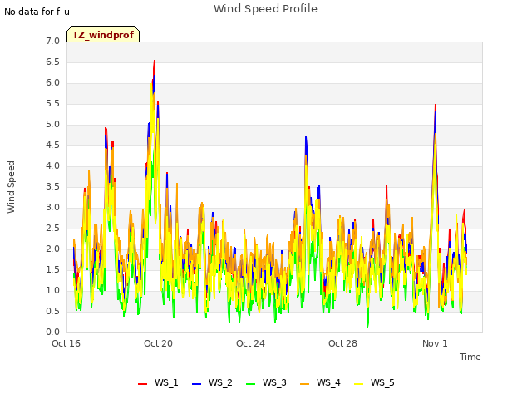Select the WS_2 legend label
Image resolution: width=532 pixels, height=399 pixels.
pos(220,382)
